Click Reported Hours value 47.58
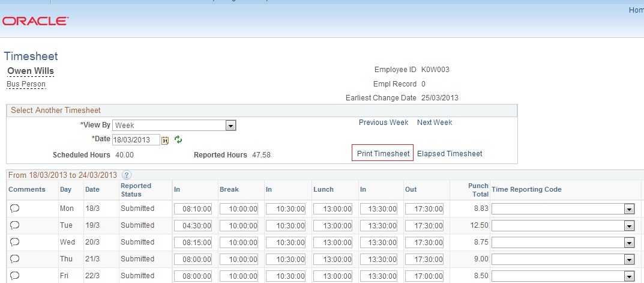 tap(261, 155)
